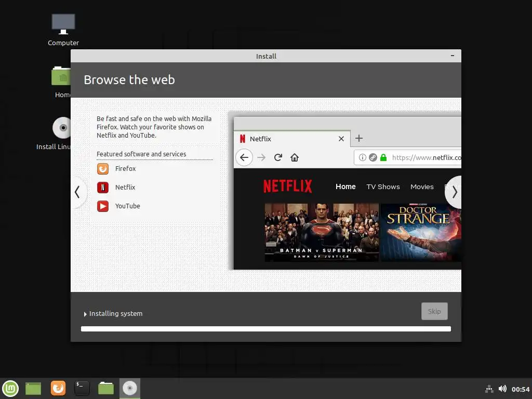Click the Firefox label in featured list
The width and height of the screenshot is (532, 399).
(125, 169)
